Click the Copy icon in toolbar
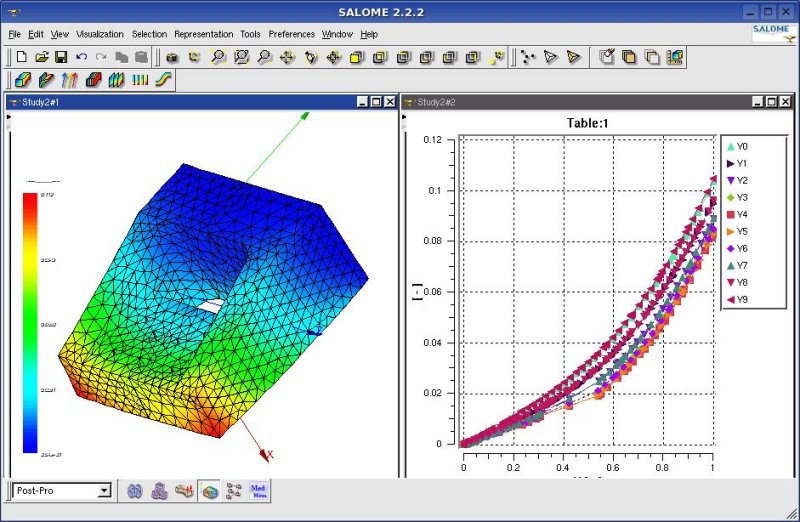 (121, 57)
